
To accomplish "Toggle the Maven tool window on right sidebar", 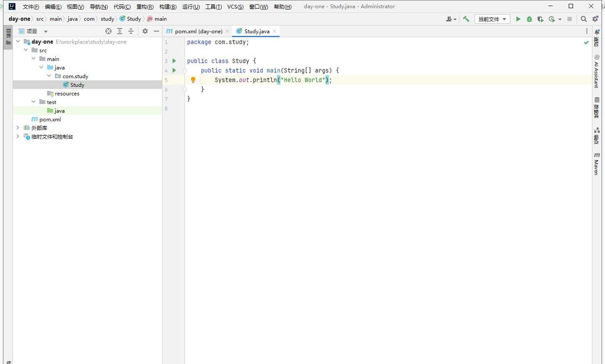I will click(x=597, y=164).
